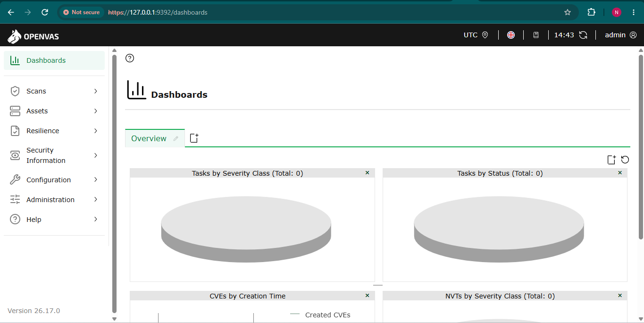The height and width of the screenshot is (323, 644).
Task: Reload the page in the browser
Action: coord(45,12)
